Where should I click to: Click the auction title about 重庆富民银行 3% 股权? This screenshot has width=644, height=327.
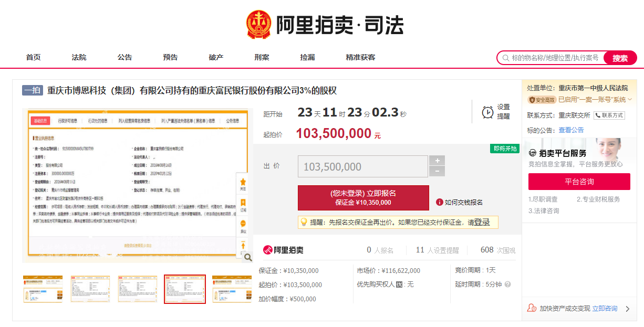[192, 90]
